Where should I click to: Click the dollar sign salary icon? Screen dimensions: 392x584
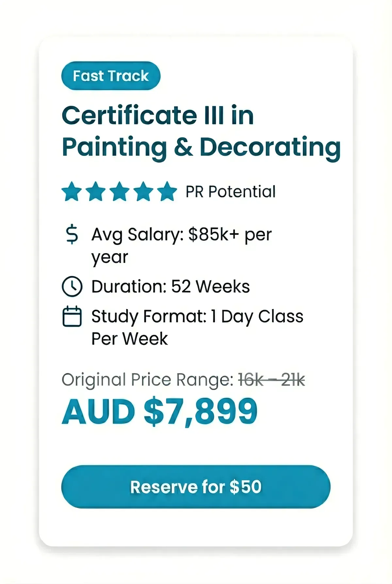pyautogui.click(x=72, y=234)
